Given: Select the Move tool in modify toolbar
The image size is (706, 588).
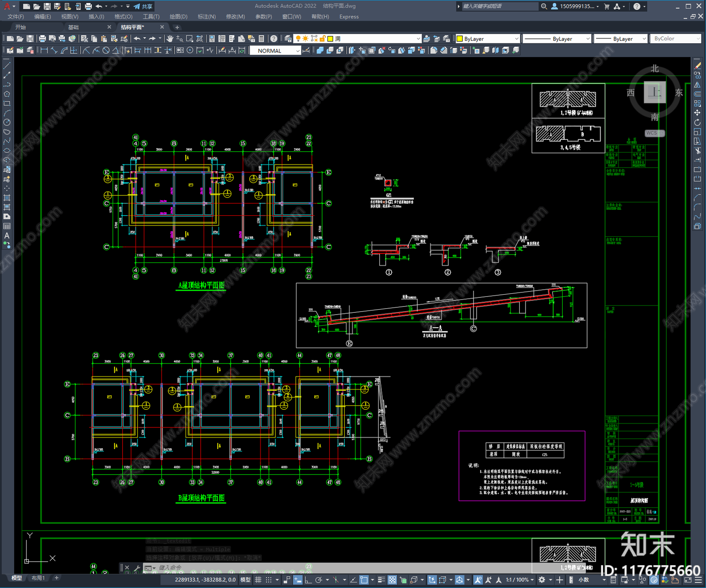Looking at the screenshot, I should [697, 113].
